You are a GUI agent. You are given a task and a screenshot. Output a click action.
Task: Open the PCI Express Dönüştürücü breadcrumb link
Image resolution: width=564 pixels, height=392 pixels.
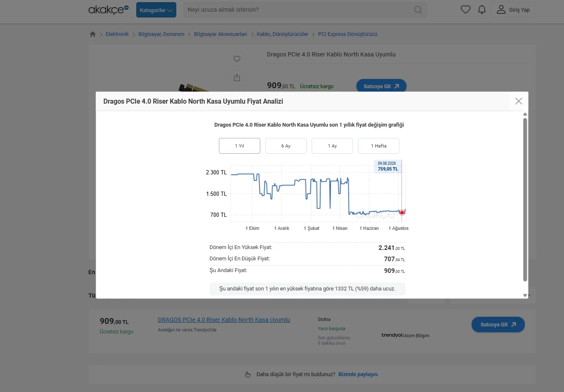(348, 34)
